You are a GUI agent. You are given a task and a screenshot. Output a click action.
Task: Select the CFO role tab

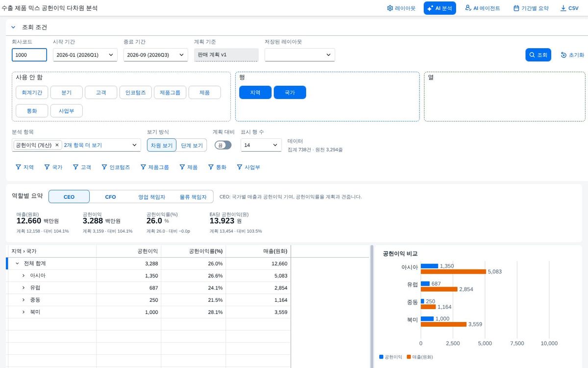pyautogui.click(x=111, y=196)
